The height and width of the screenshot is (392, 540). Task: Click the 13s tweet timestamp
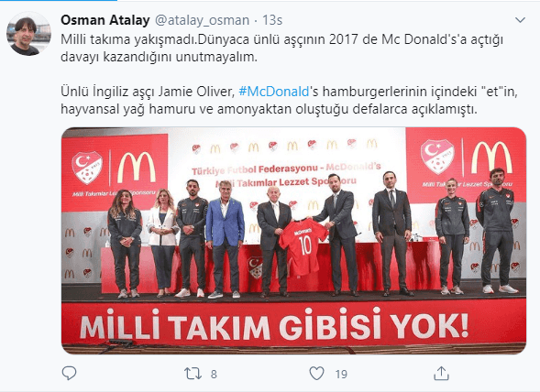click(x=272, y=20)
